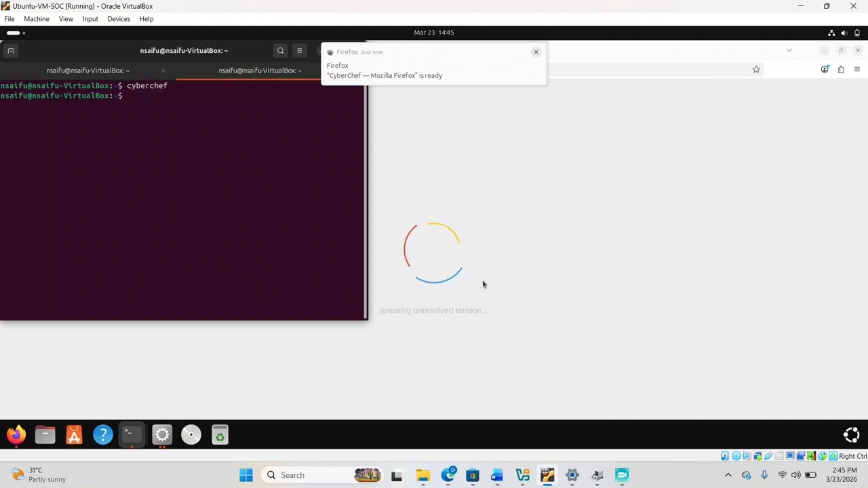This screenshot has width=868, height=488.
Task: Switch to the first terminal tab
Action: click(x=88, y=70)
